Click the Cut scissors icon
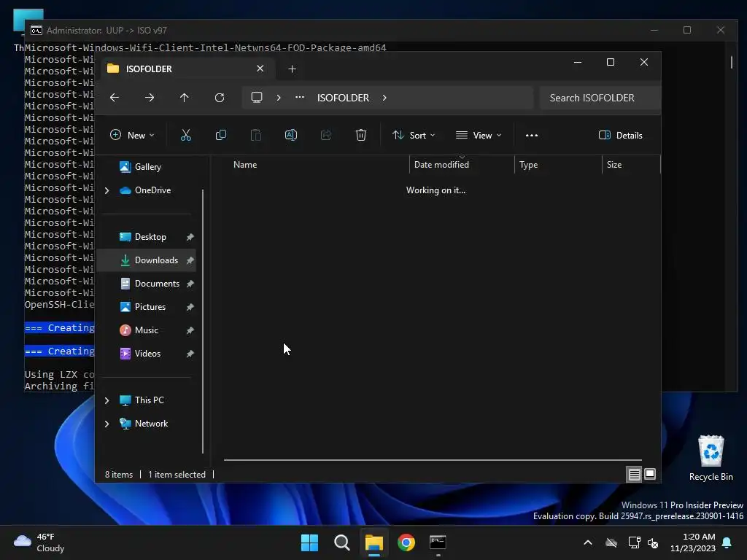The height and width of the screenshot is (560, 747). 186,135
